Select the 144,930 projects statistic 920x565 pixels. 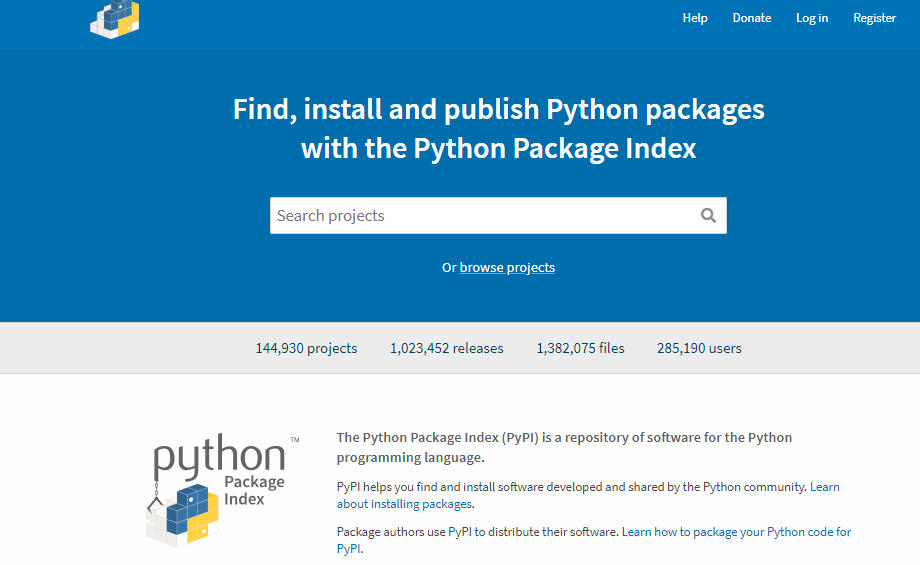(x=306, y=349)
